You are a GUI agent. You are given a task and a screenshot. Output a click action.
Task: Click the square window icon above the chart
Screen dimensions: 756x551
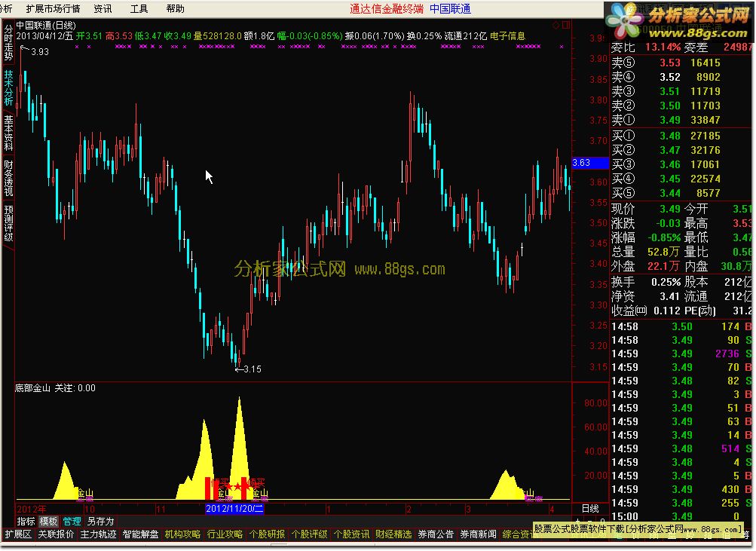566,25
